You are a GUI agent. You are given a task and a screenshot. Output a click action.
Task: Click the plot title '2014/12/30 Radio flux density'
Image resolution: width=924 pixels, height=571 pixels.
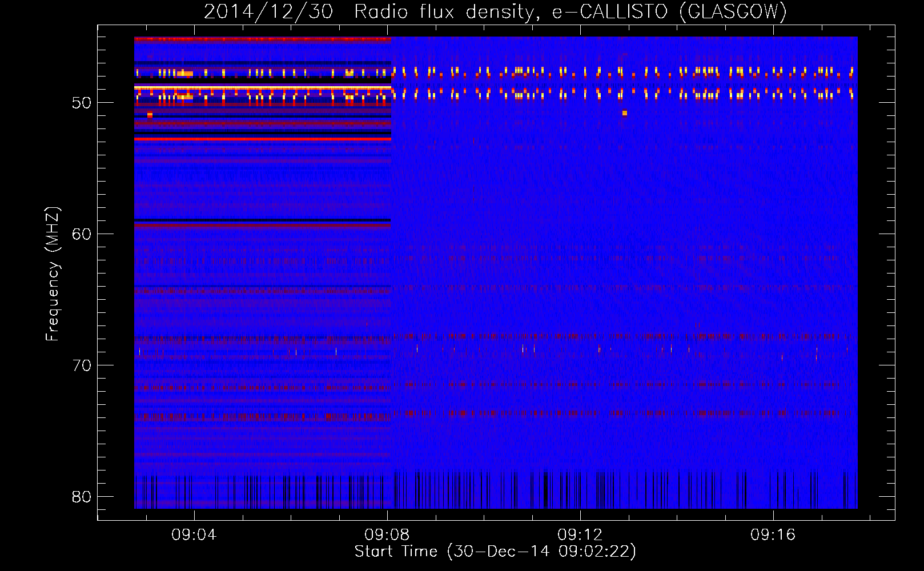495,11
